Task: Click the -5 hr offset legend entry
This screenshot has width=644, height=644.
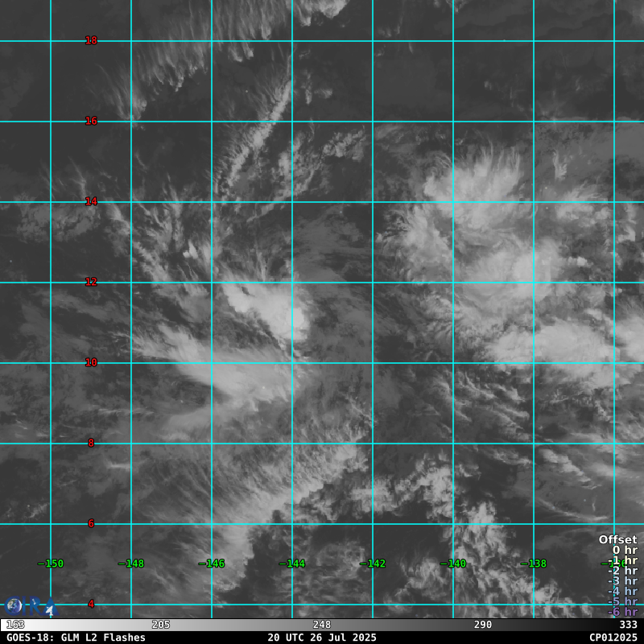Action: tap(622, 601)
